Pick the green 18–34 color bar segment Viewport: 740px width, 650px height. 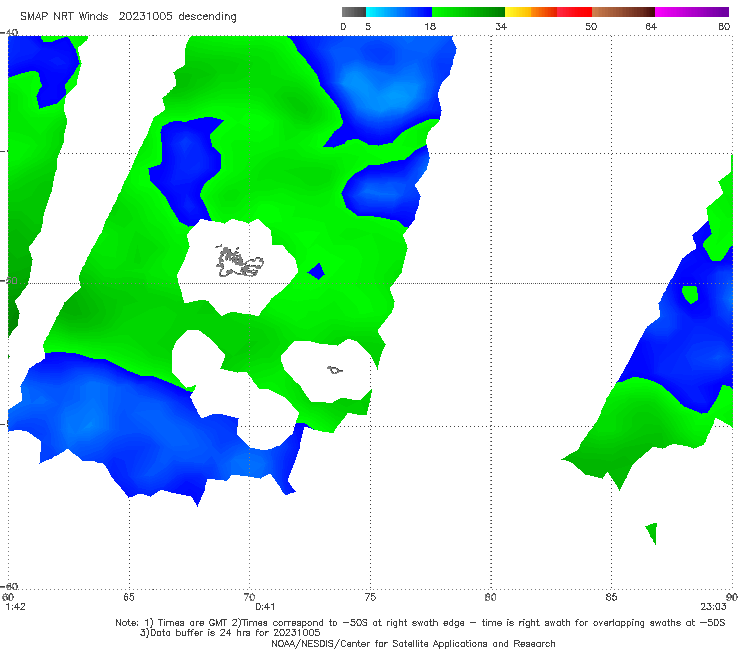(x=469, y=12)
